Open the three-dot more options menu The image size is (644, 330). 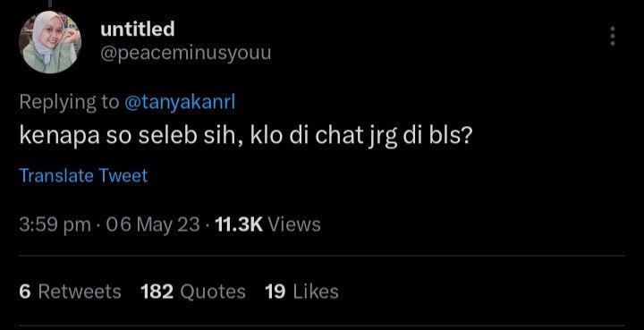(613, 36)
